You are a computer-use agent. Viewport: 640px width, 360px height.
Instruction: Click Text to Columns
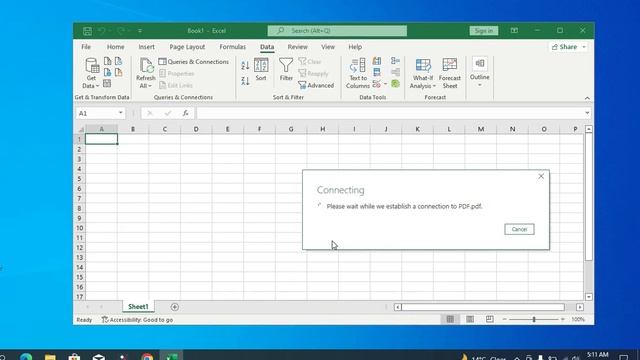(x=358, y=73)
